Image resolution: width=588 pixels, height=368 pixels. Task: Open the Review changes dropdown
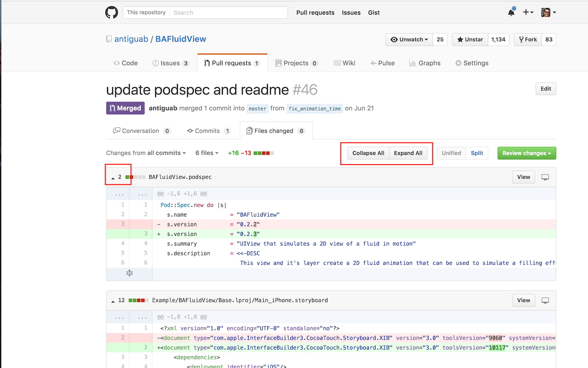tap(526, 153)
